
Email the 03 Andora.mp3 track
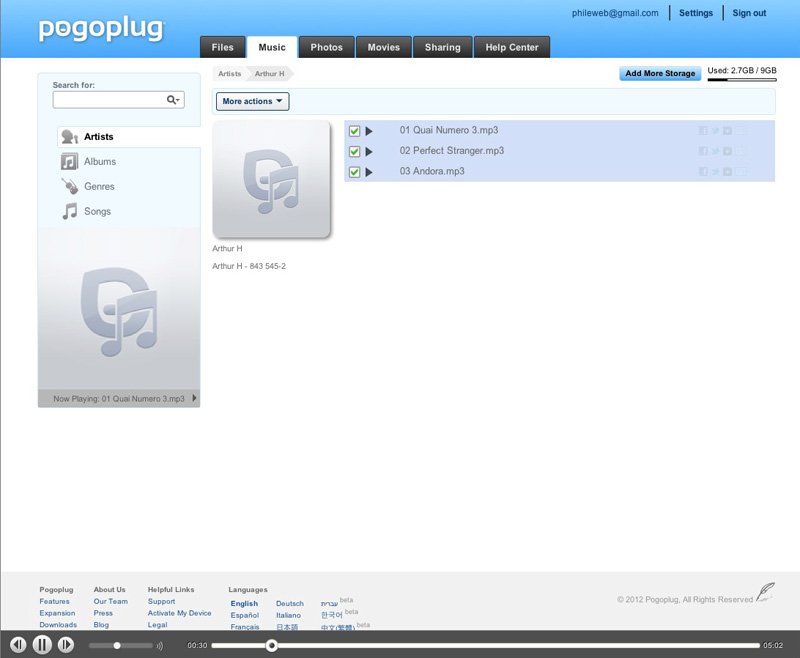coord(741,172)
